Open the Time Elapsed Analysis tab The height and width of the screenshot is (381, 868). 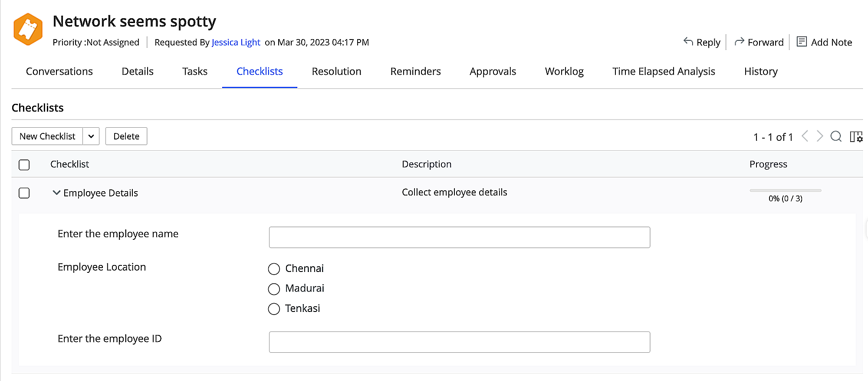(x=664, y=71)
